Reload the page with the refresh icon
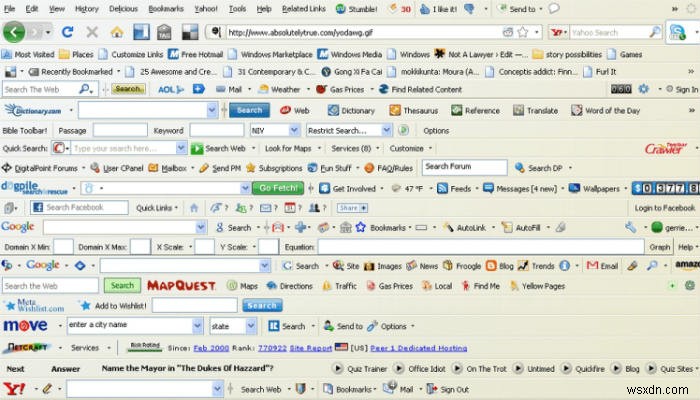This screenshot has height=400, width=700. (x=67, y=32)
